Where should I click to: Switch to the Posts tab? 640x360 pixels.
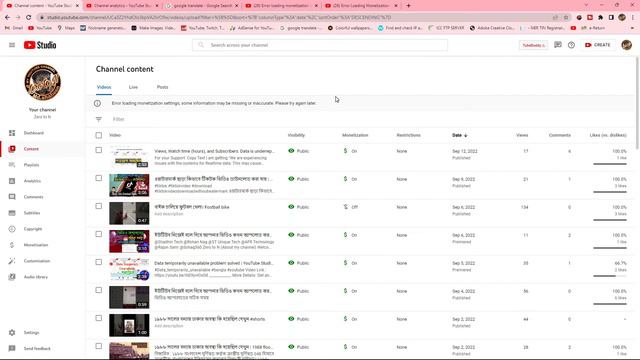pyautogui.click(x=162, y=87)
